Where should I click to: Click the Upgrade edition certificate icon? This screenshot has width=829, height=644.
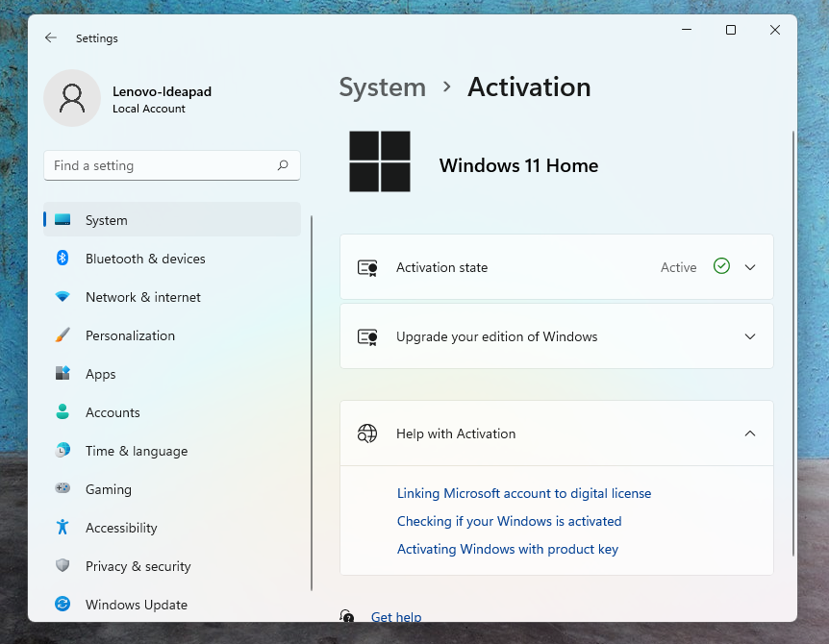click(367, 337)
